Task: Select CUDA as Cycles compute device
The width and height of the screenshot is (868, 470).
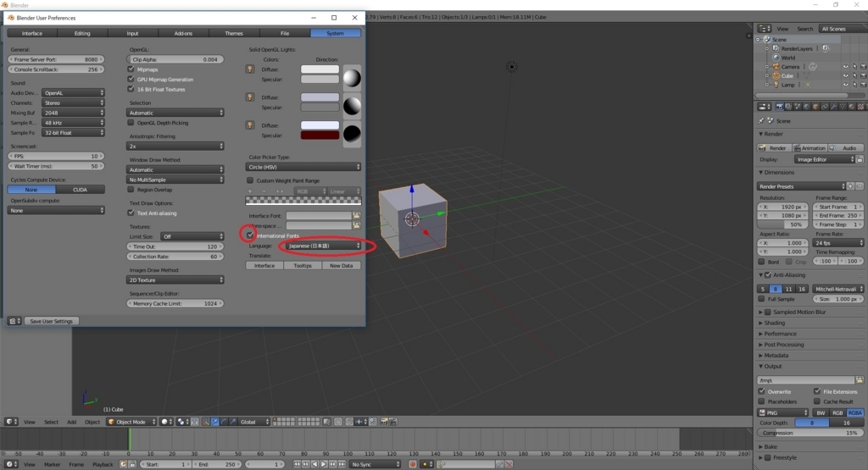Action: point(81,190)
